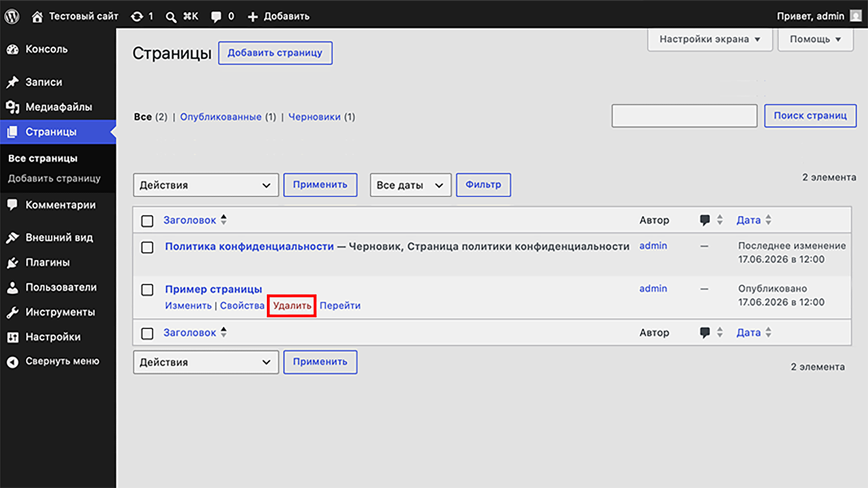Click the top Применить button

(320, 185)
